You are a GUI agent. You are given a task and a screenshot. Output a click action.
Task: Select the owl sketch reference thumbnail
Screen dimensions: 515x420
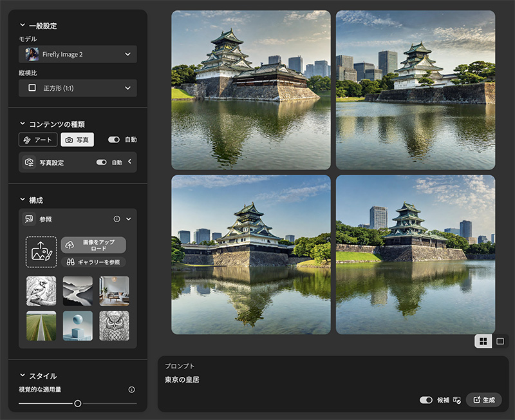point(114,326)
